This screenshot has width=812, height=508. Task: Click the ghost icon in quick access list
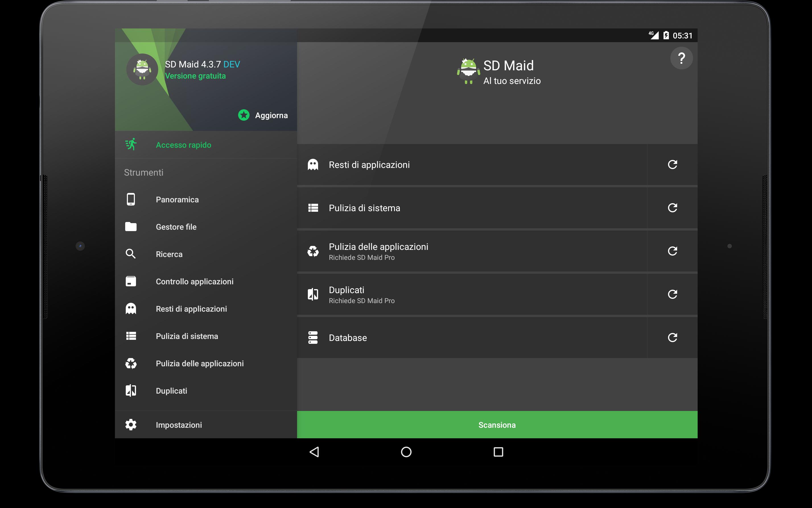(x=313, y=164)
